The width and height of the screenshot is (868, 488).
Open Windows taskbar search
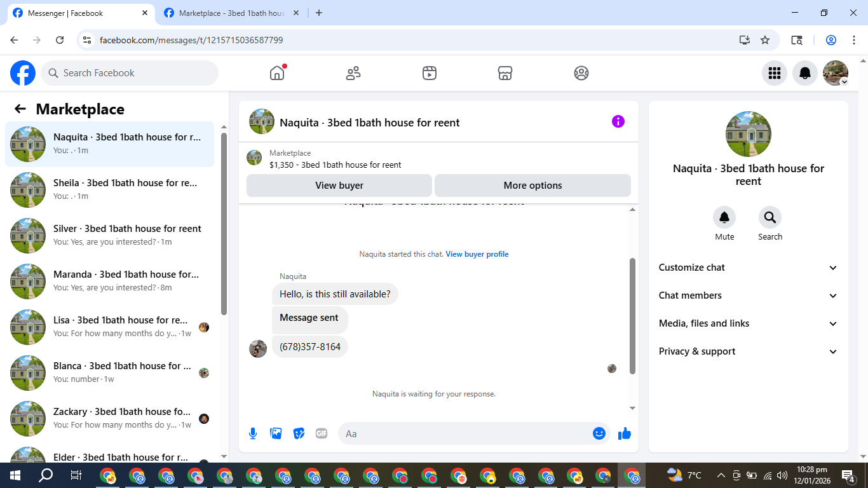(46, 475)
